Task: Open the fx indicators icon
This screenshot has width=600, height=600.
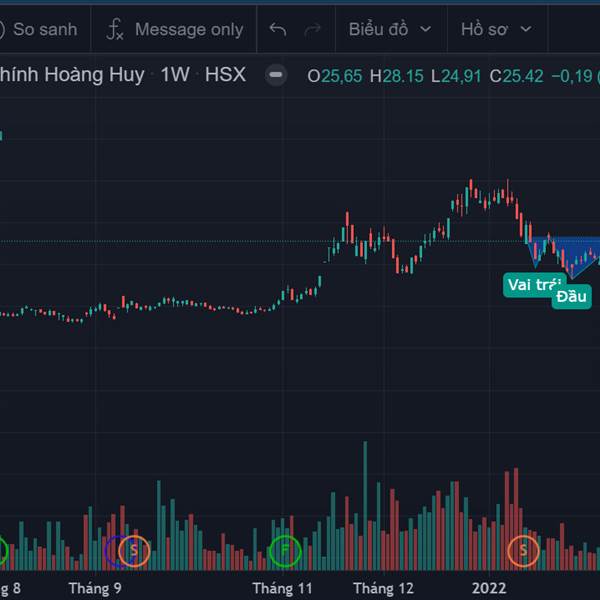Action: click(116, 30)
